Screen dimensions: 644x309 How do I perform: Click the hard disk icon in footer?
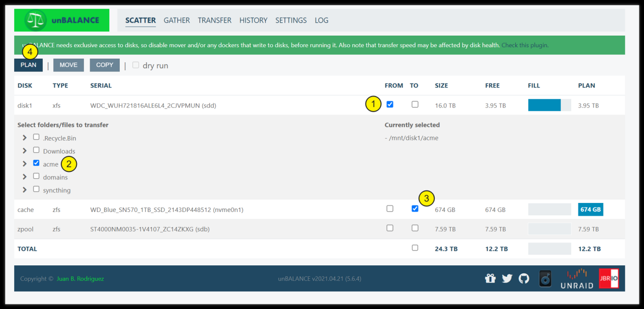pos(545,278)
